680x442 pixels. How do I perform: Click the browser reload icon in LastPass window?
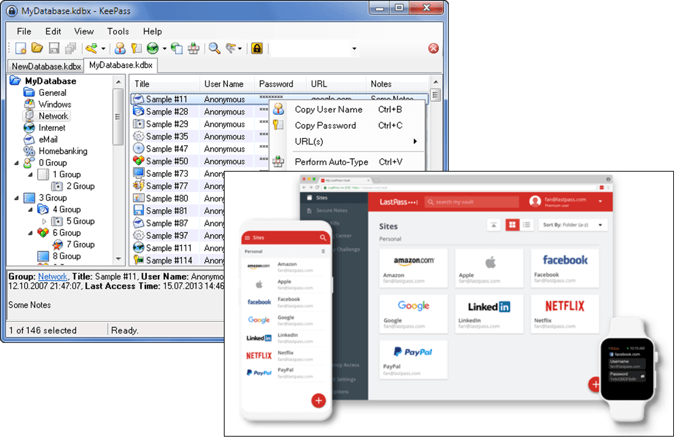tap(317, 187)
